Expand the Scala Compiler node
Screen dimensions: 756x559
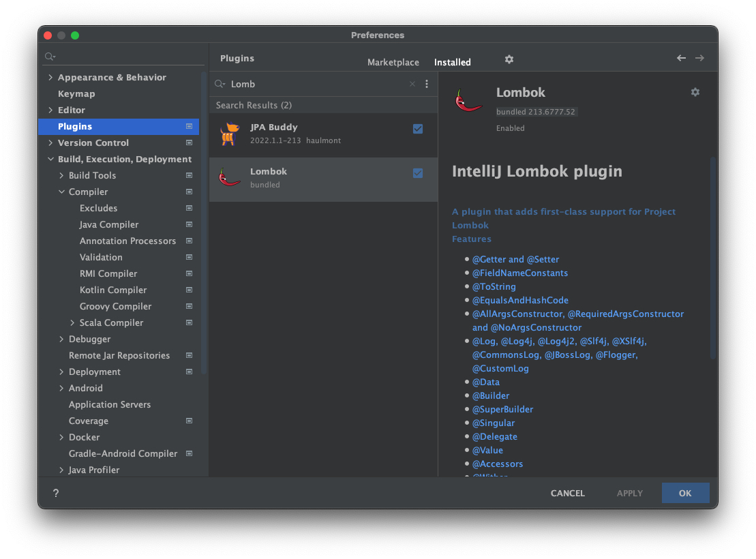point(72,322)
